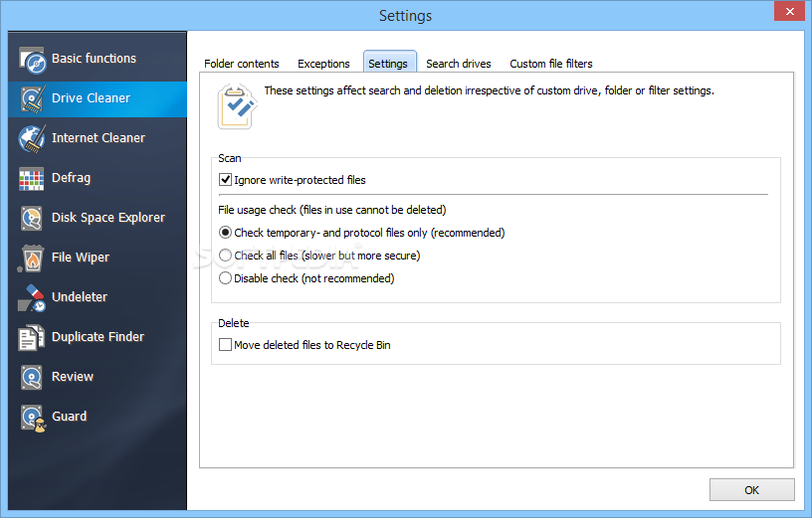
Task: Select the Settings tab
Action: coord(388,64)
